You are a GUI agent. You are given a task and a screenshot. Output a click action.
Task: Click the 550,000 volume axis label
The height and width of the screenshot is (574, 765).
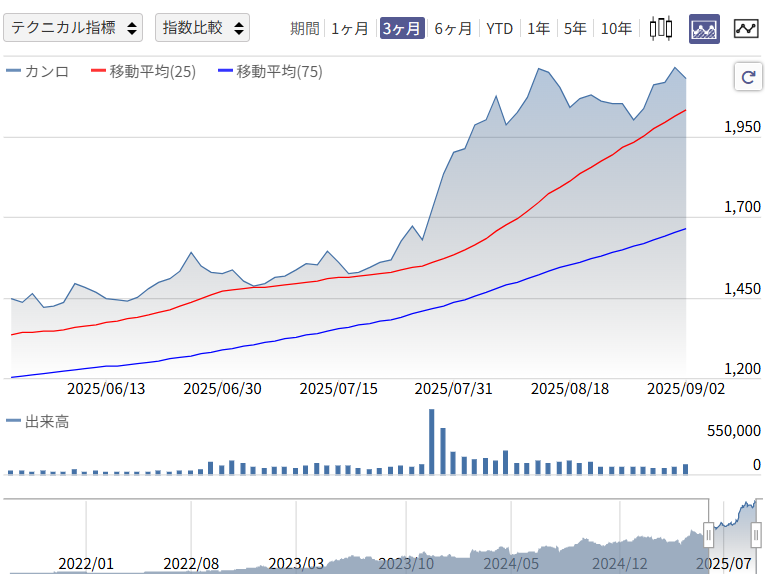coord(734,431)
